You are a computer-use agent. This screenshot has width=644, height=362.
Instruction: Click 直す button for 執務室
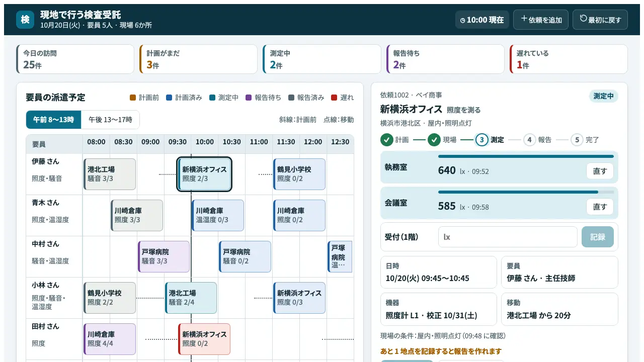[x=600, y=171]
